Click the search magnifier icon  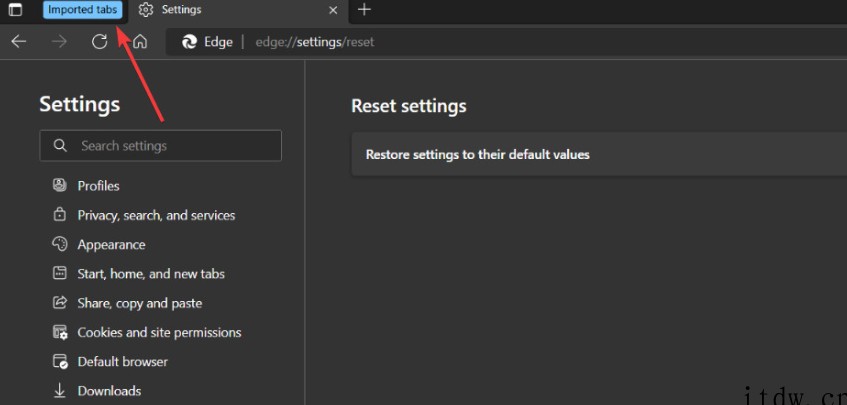tap(60, 145)
